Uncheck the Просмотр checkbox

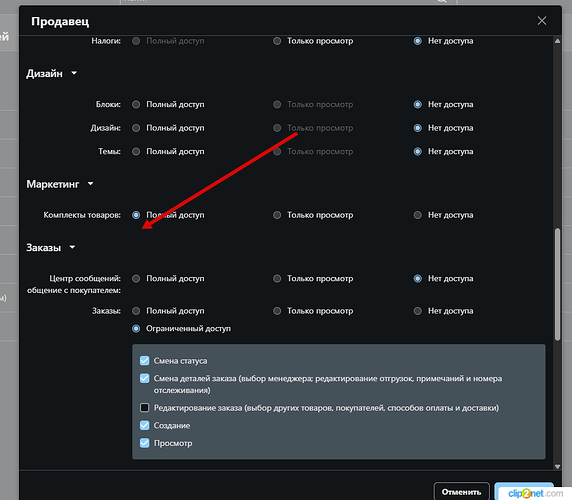coord(144,443)
